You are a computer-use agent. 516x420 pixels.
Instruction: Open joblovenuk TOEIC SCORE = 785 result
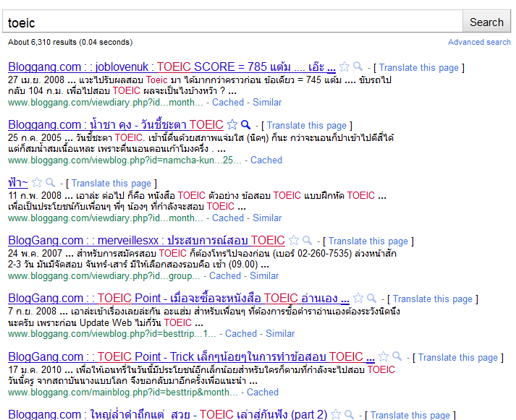click(x=172, y=67)
